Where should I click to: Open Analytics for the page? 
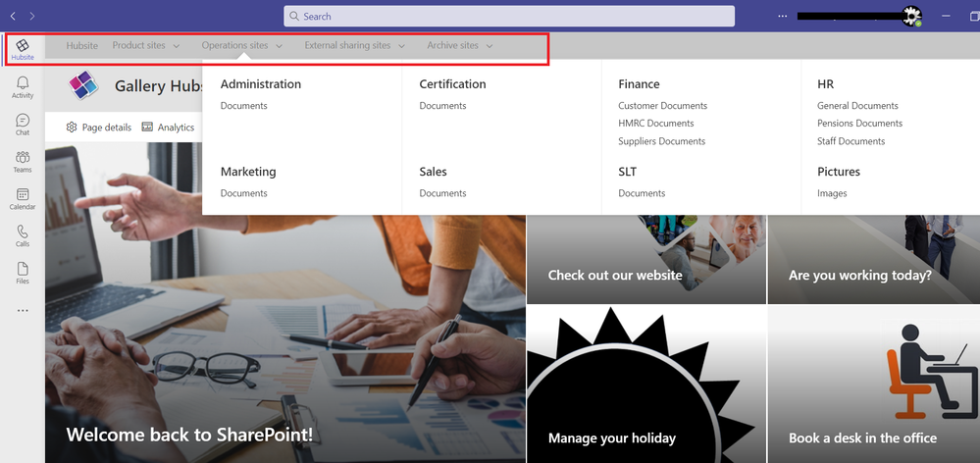(168, 128)
